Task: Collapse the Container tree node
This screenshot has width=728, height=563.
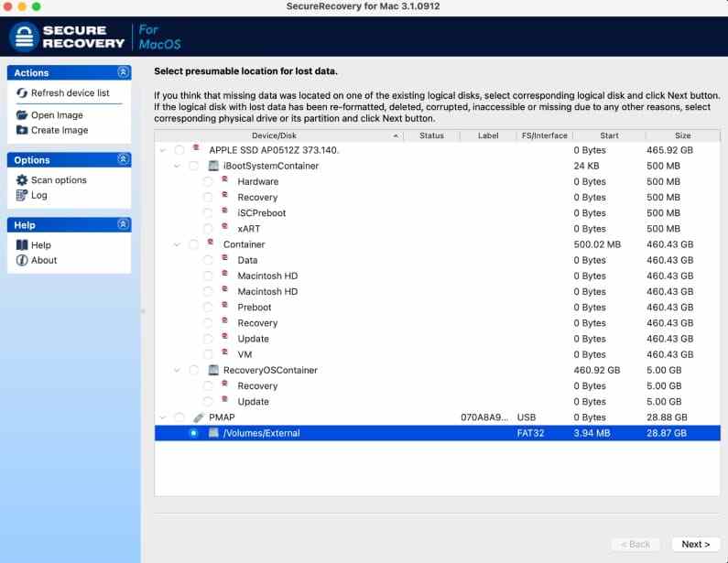Action: point(177,244)
